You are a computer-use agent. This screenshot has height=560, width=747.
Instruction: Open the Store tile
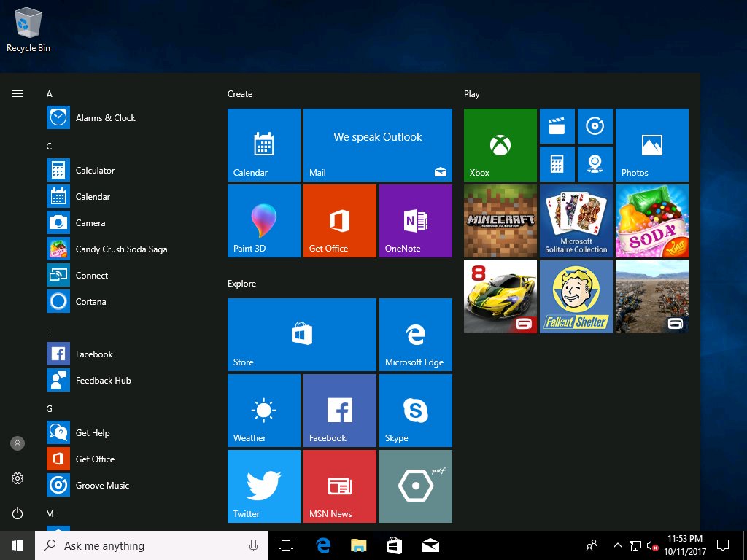302,334
